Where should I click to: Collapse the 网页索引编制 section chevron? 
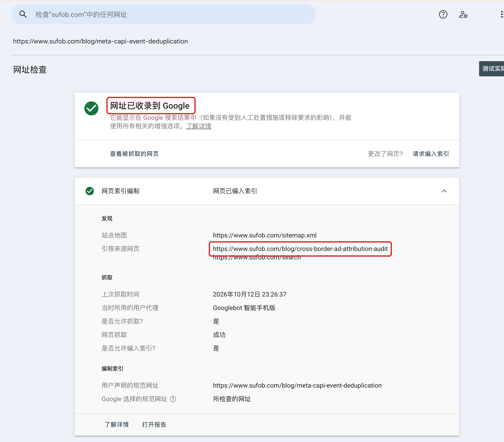click(x=444, y=191)
